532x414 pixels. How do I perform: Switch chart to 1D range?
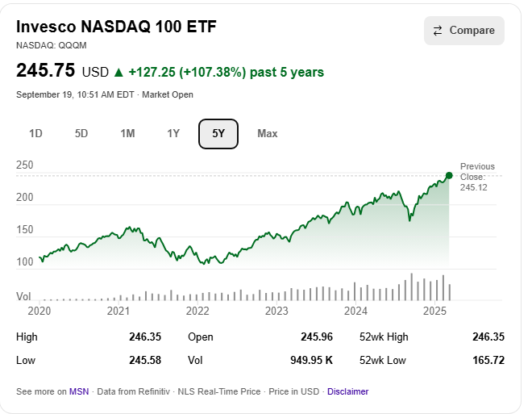[35, 133]
